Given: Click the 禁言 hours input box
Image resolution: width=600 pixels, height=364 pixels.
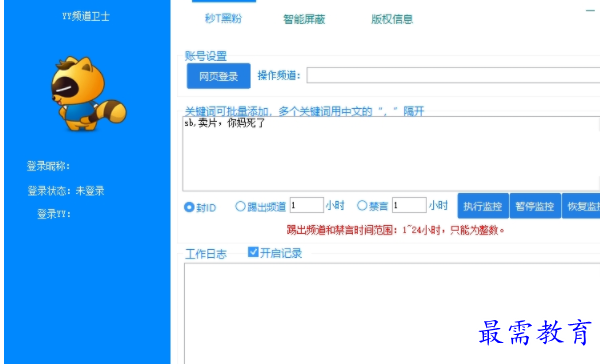Looking at the screenshot, I should point(409,205).
